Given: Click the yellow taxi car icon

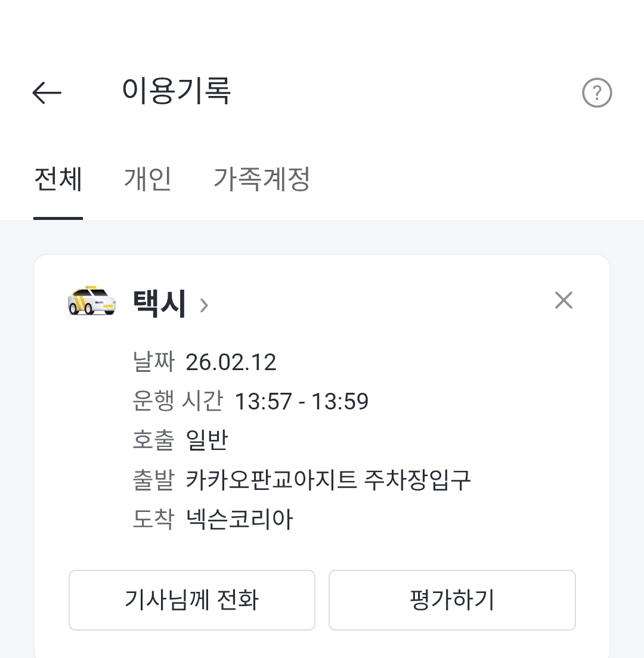Looking at the screenshot, I should click(92, 300).
